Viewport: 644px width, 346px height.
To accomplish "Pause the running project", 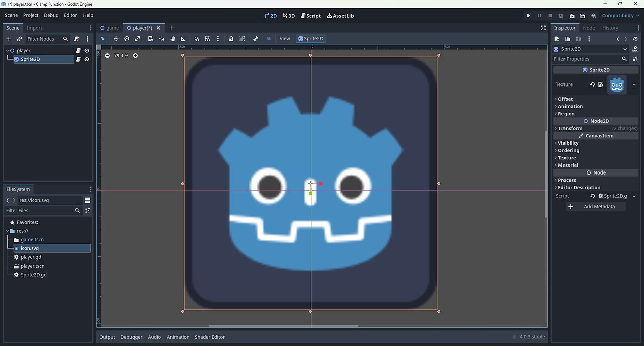I will [540, 16].
